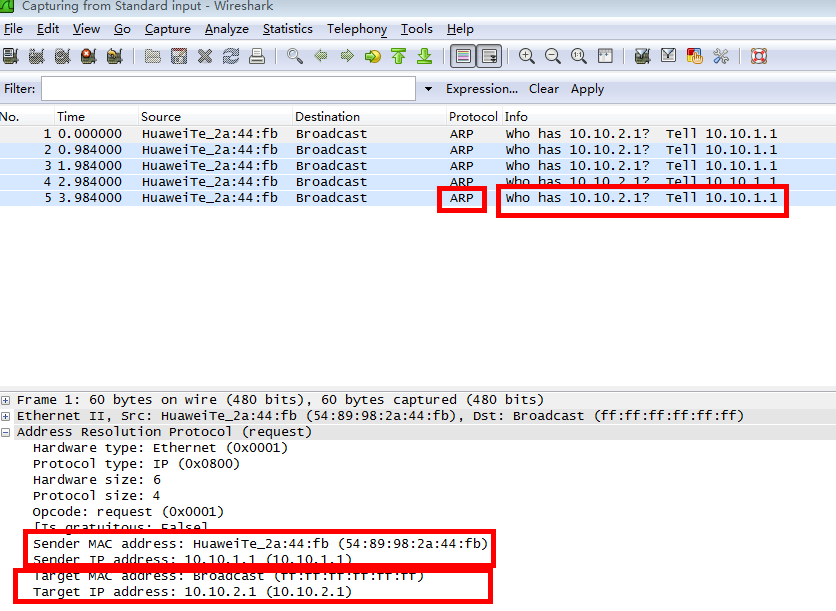Toggle auto scroll in live capture
Viewport: 836px width, 611px height.
tap(489, 56)
